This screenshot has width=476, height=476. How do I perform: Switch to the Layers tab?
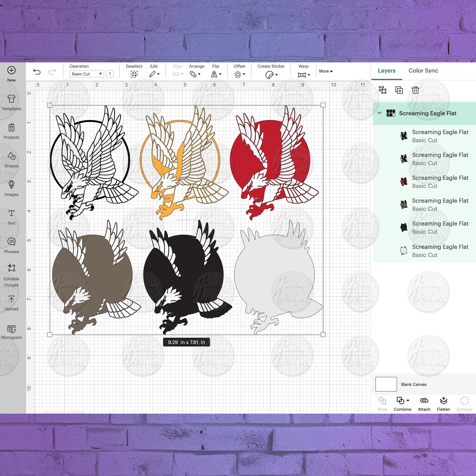(386, 71)
